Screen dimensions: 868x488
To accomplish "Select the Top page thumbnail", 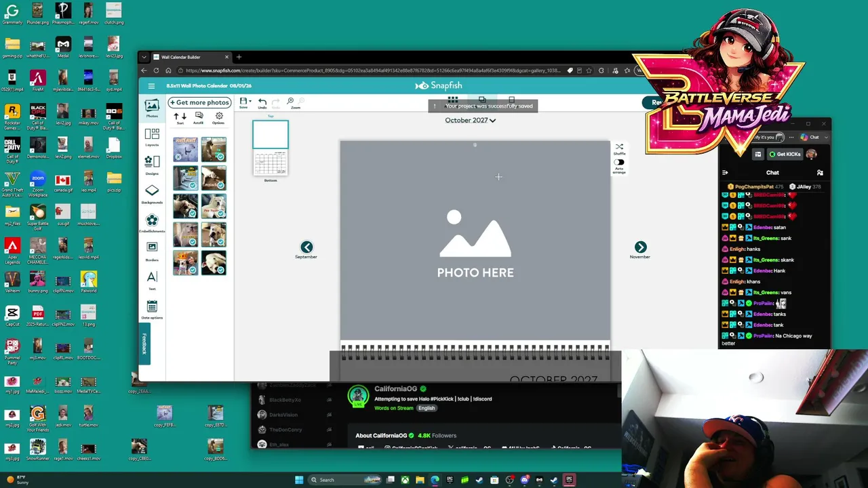I will tap(271, 134).
